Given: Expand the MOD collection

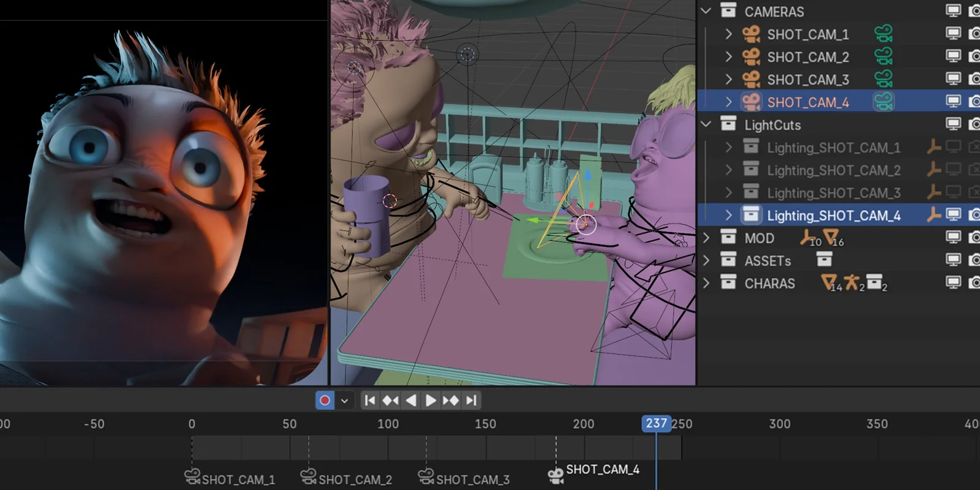Looking at the screenshot, I should [x=706, y=238].
